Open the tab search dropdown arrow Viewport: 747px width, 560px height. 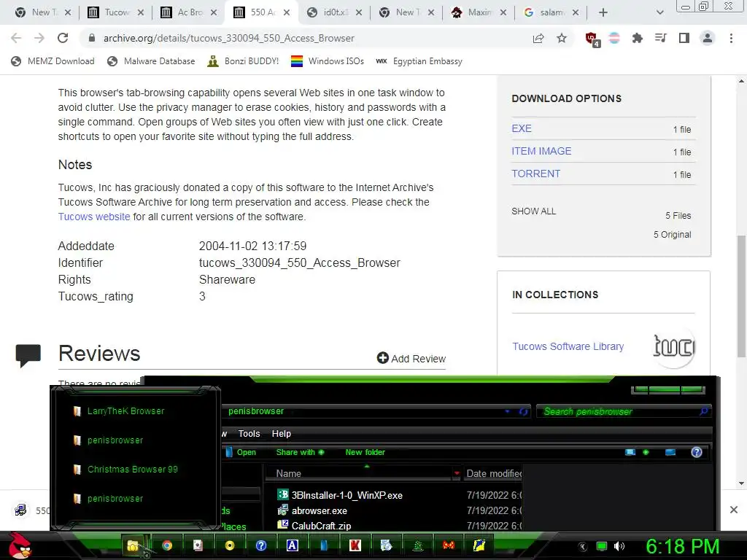[659, 12]
